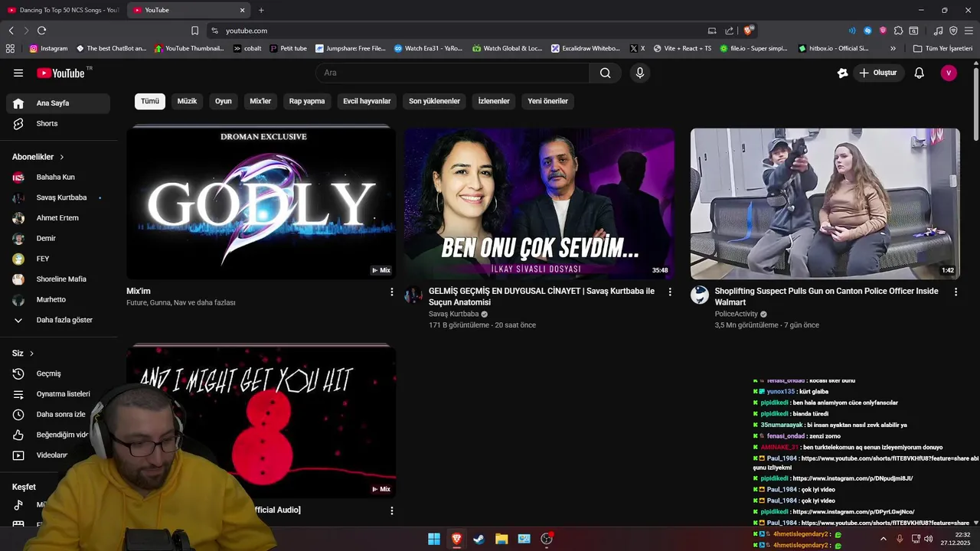Open the Brave main hamburger menu
This screenshot has height=551, width=980.
(x=969, y=31)
